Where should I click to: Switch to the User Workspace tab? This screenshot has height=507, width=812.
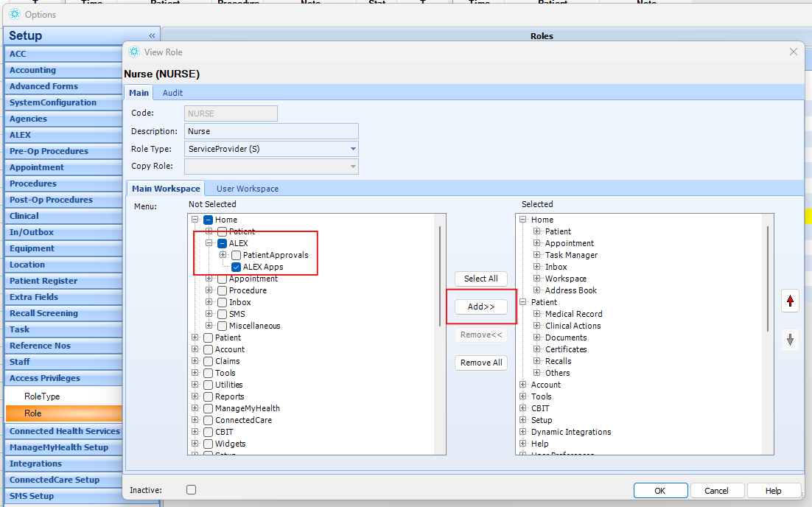point(248,189)
